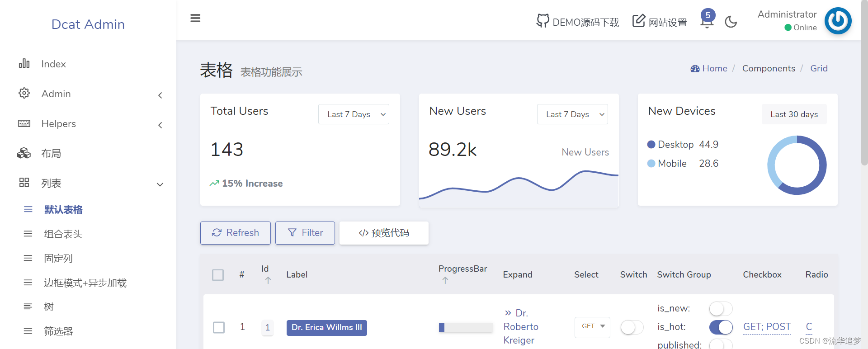The height and width of the screenshot is (349, 868).
Task: Click the Dr. Erica Willms III label
Action: pos(327,328)
